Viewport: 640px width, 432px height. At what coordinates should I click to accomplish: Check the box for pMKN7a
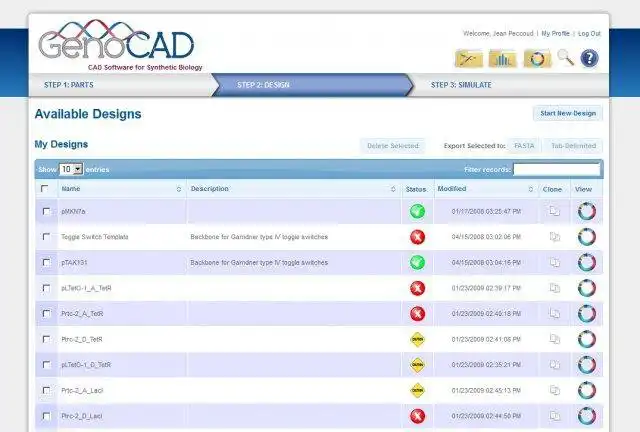(47, 212)
